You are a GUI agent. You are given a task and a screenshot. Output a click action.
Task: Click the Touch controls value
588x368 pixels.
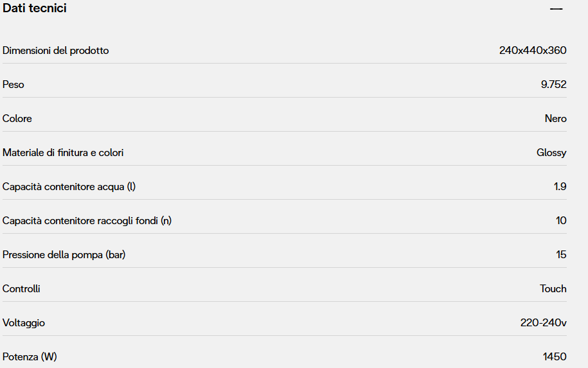coord(553,288)
